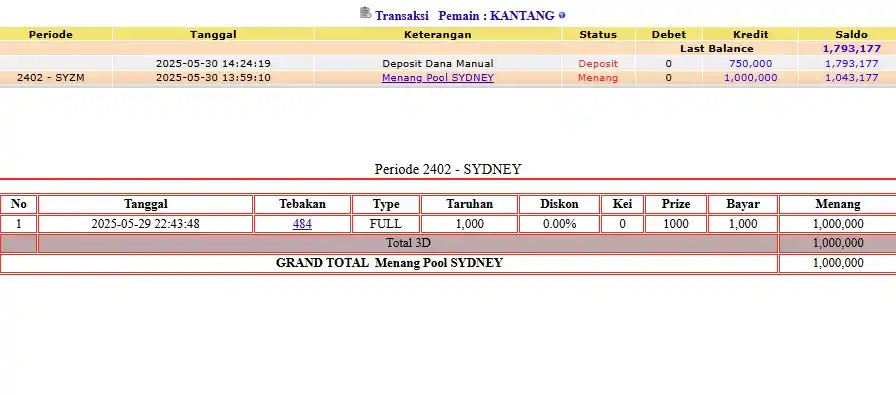This screenshot has width=896, height=395.
Task: Select the Deposit Dana Manual row text
Action: [x=438, y=63]
